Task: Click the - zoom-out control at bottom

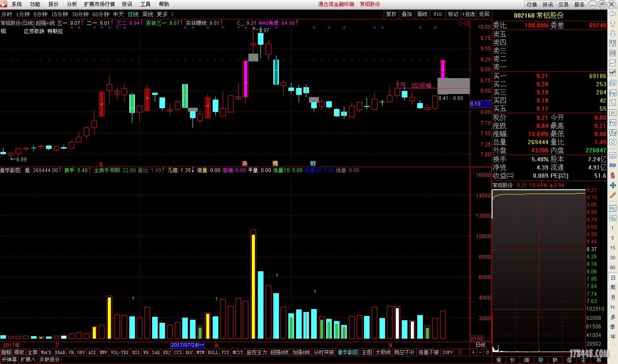Action: tap(480, 352)
